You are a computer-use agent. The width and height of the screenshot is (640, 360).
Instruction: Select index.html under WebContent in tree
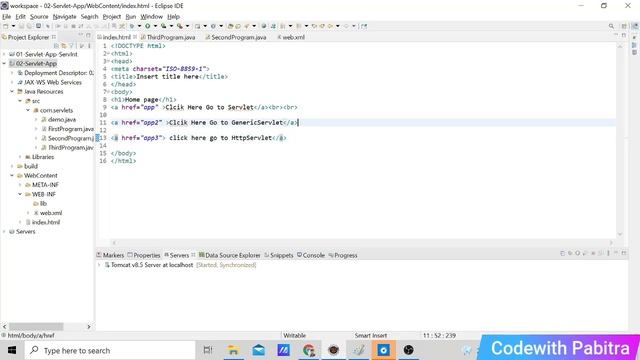coord(46,222)
